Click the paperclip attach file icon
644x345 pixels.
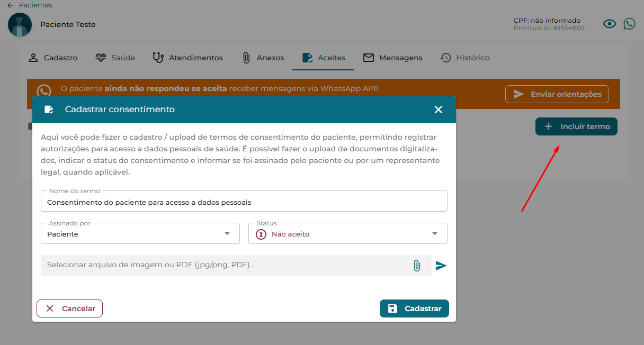pos(417,266)
